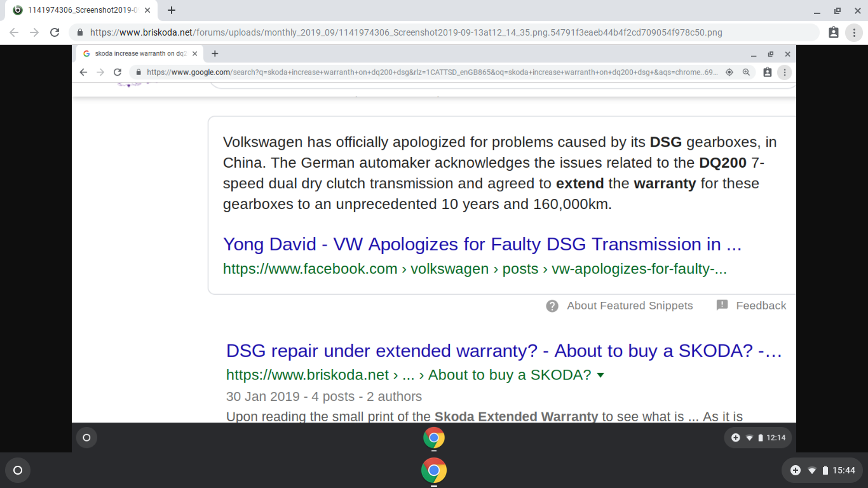Image resolution: width=868 pixels, height=488 pixels.
Task: Click the Feedback link under snippet
Action: 761,306
